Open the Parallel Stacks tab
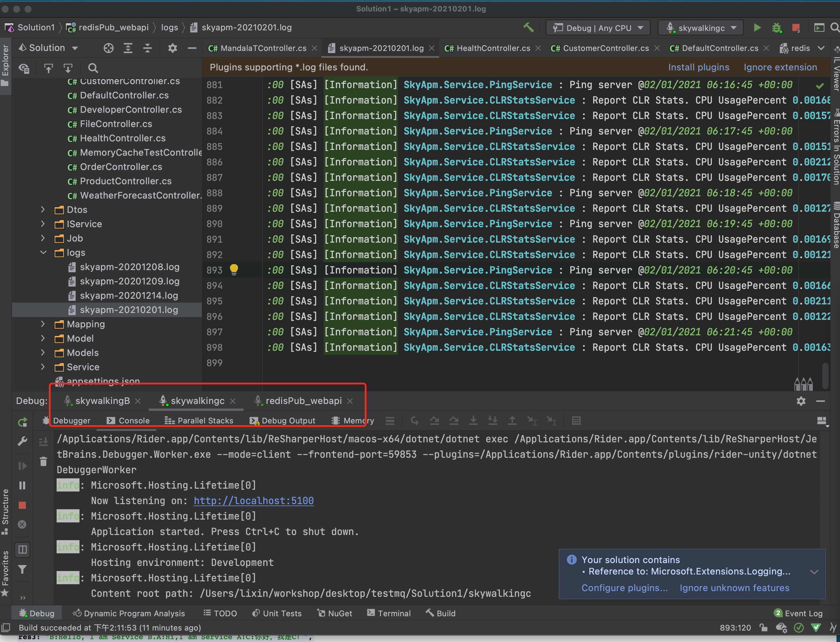 (x=199, y=421)
